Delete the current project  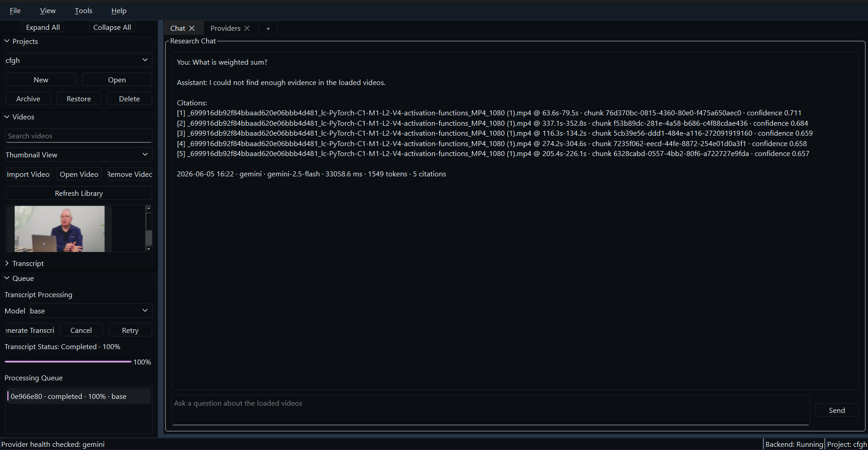pos(129,99)
